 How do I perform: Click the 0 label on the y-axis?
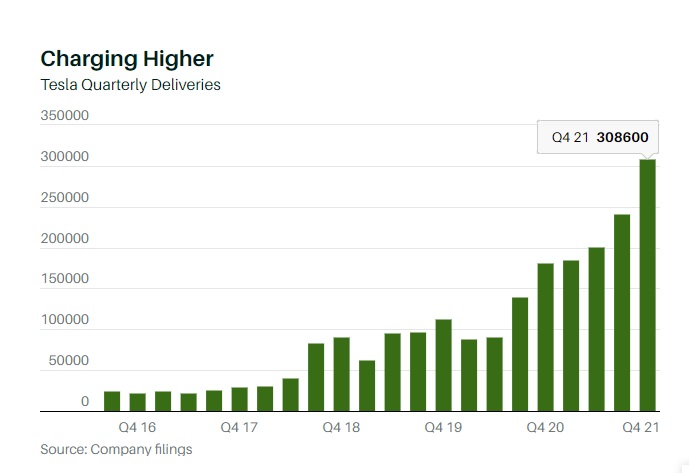(85, 402)
